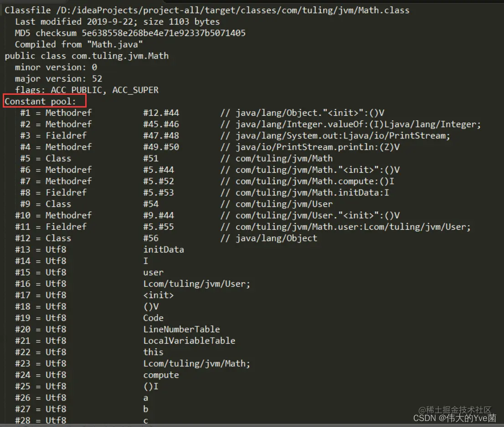Click the '#51' reference value

(x=151, y=159)
